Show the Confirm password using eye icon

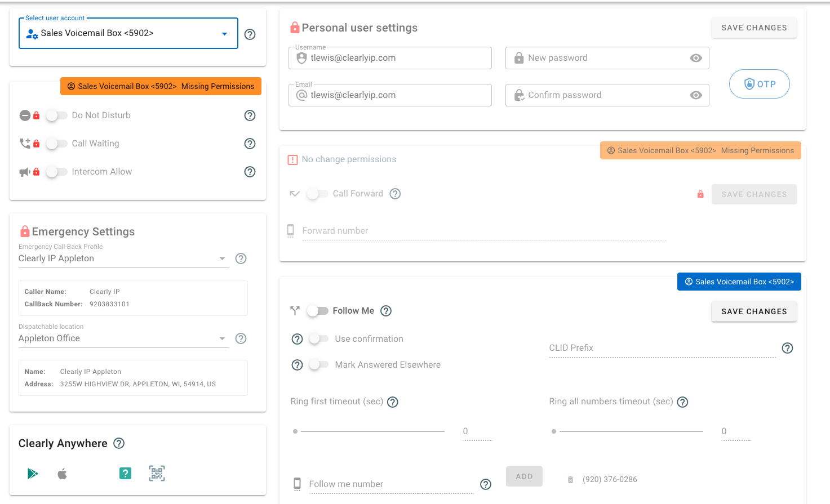coord(695,95)
